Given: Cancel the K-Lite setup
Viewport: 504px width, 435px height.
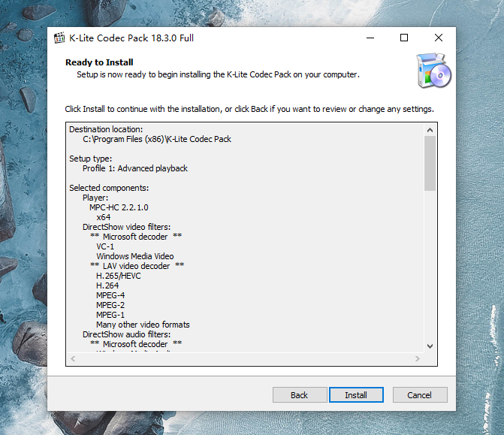Looking at the screenshot, I should 420,395.
